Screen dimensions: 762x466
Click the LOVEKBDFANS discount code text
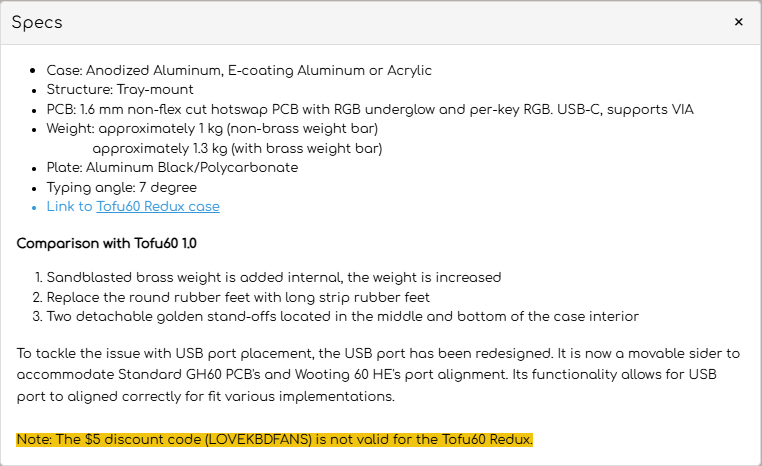[x=256, y=439]
